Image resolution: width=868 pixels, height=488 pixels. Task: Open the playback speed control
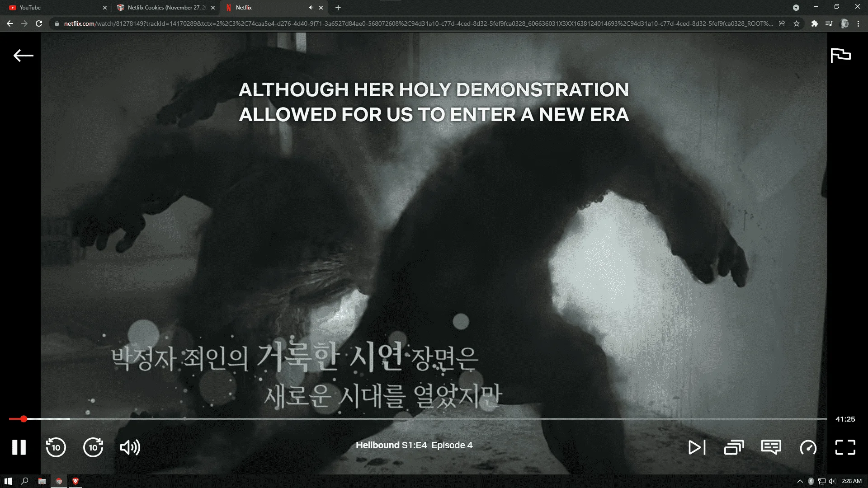click(808, 447)
